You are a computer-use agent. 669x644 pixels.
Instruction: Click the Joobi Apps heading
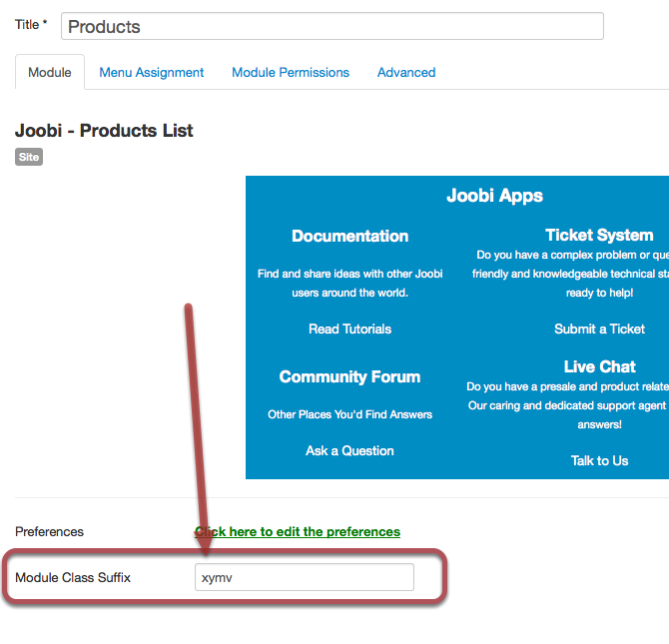[494, 196]
